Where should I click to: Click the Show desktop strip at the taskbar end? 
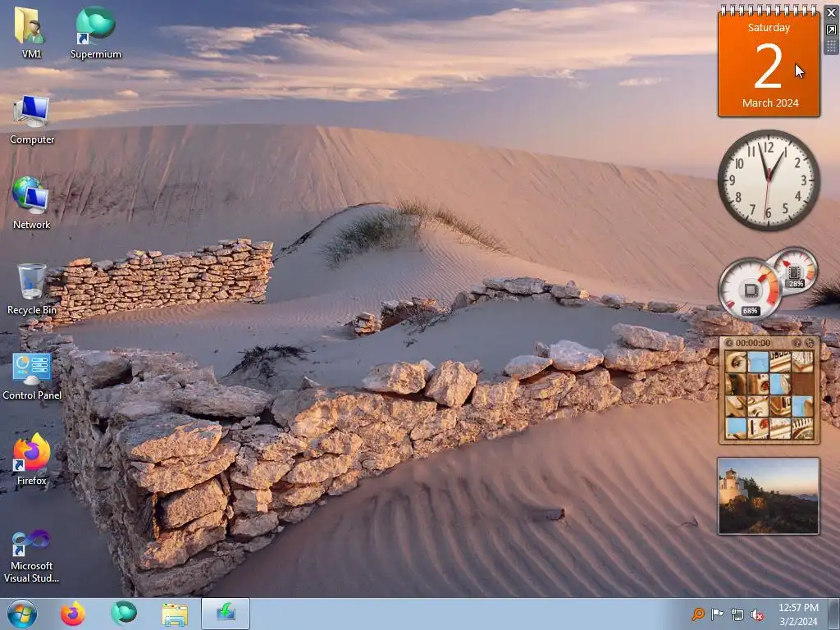point(834,614)
